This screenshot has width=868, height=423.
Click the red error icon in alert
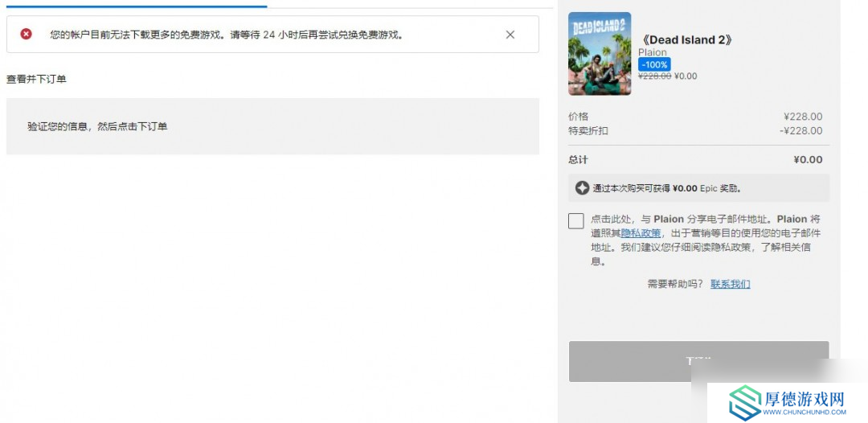[x=26, y=35]
